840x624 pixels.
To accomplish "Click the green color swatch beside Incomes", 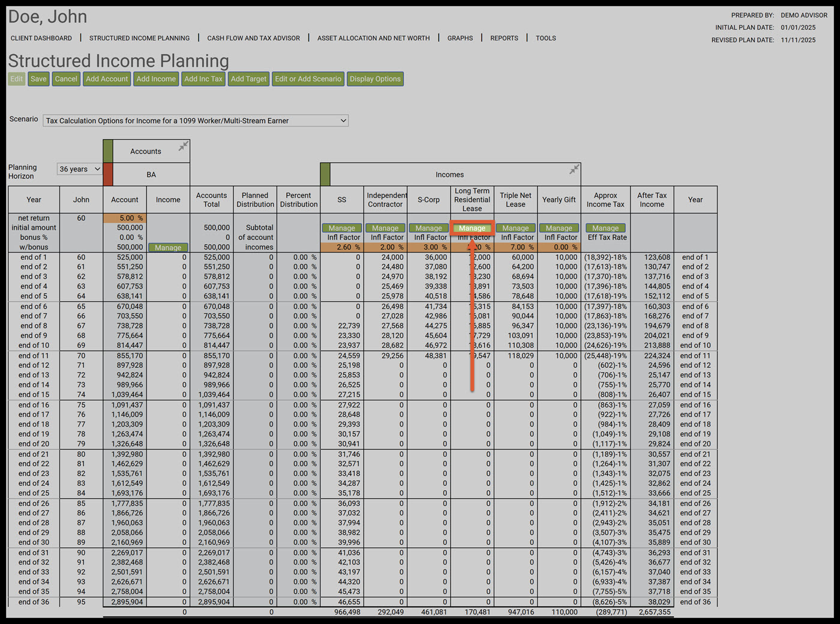I will pyautogui.click(x=325, y=175).
